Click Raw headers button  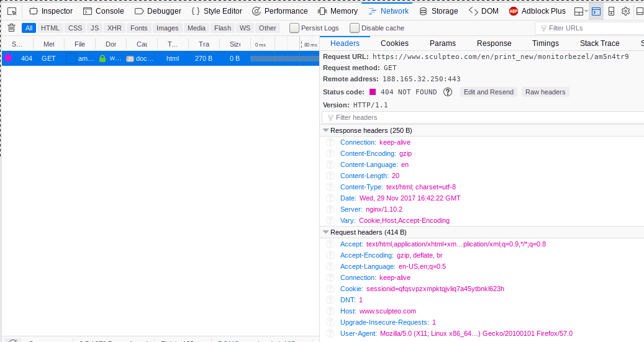[x=545, y=92]
